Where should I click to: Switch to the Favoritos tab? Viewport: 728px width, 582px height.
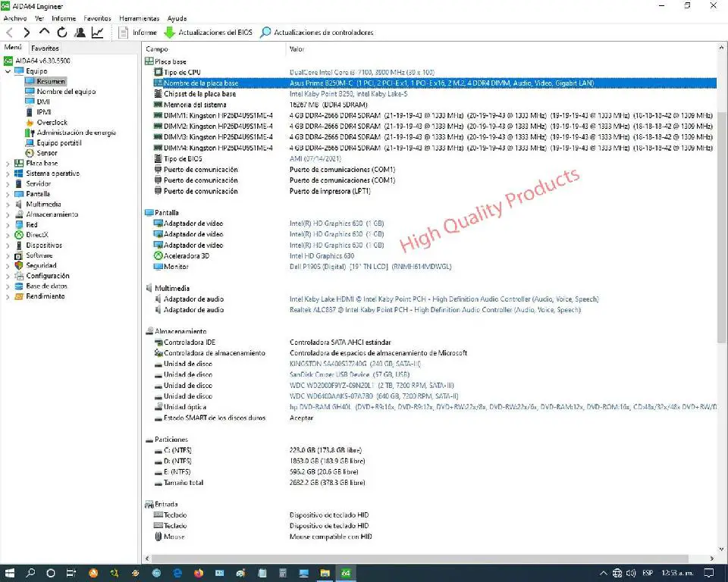coord(45,48)
